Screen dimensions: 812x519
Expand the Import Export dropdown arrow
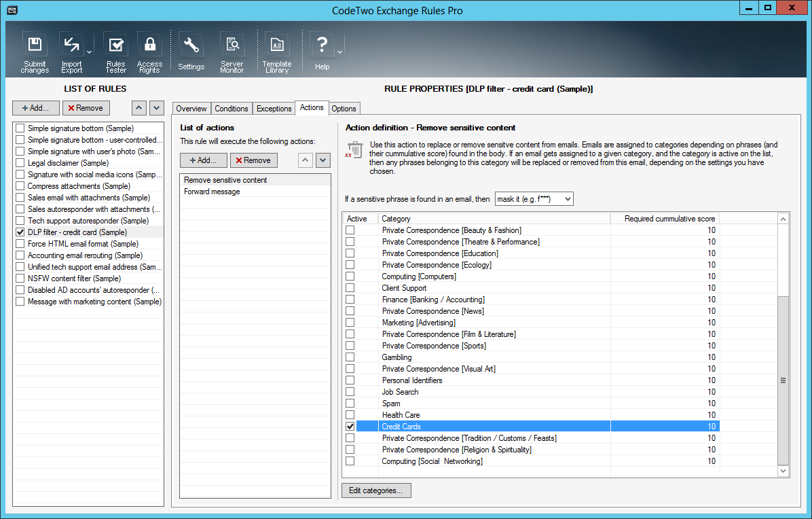coord(89,52)
